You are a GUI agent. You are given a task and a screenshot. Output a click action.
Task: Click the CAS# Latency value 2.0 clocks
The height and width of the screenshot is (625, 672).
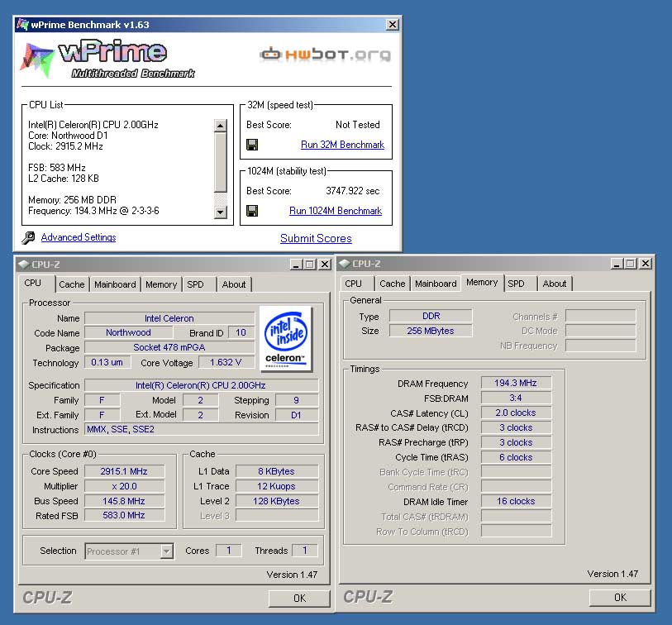(x=516, y=413)
